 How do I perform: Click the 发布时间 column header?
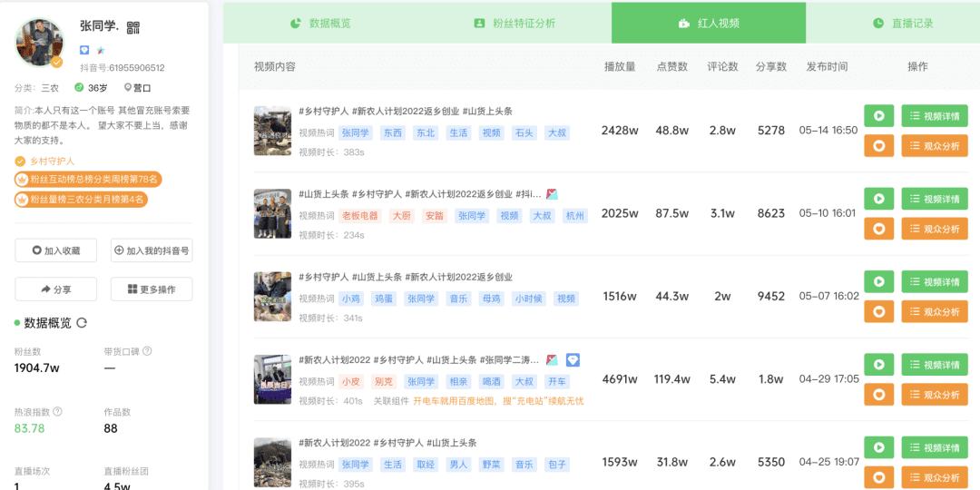[827, 67]
